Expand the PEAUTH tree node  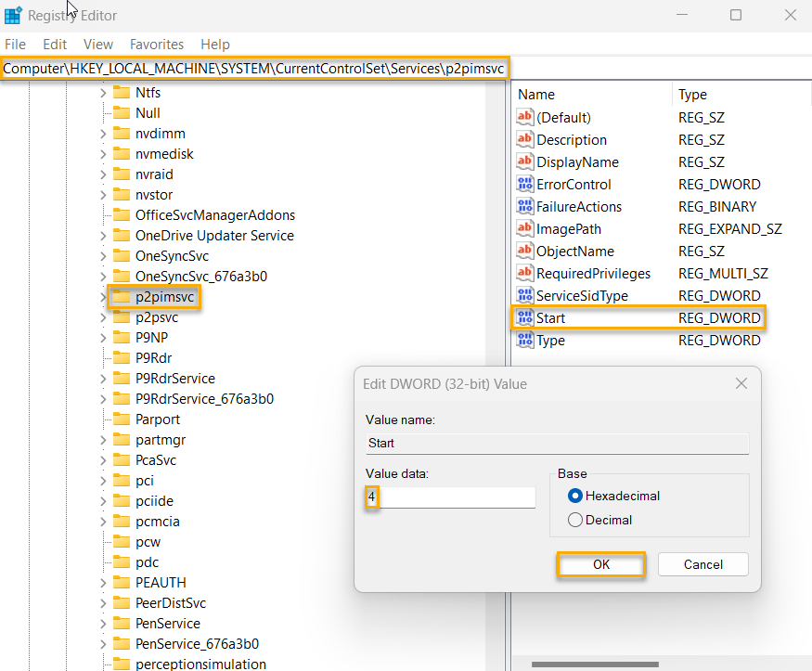click(x=102, y=582)
